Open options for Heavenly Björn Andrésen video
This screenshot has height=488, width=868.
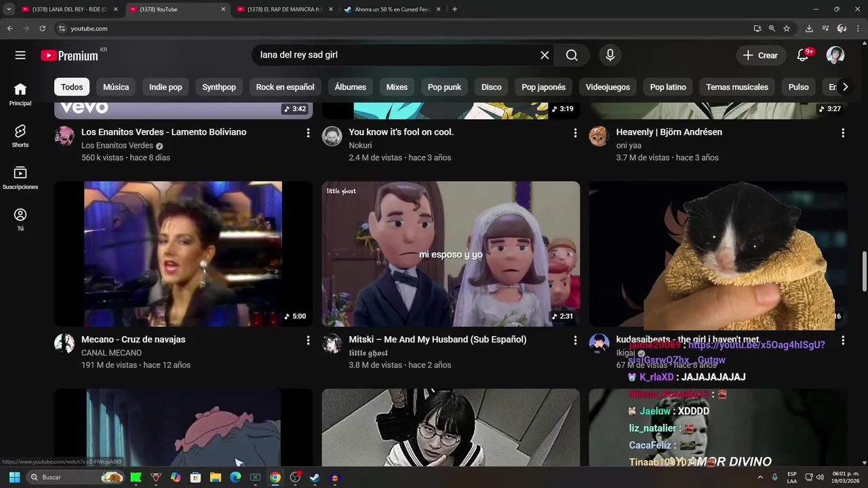(x=843, y=133)
